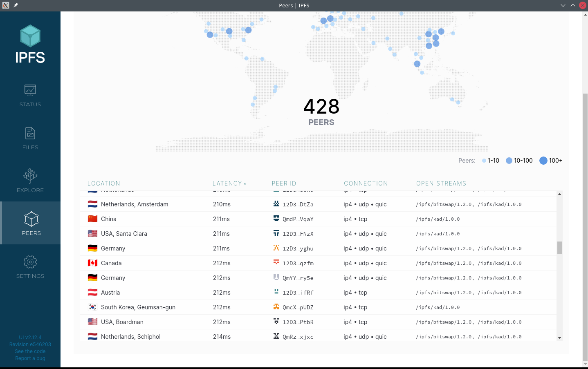
Task: Open the See the code link
Action: point(30,351)
